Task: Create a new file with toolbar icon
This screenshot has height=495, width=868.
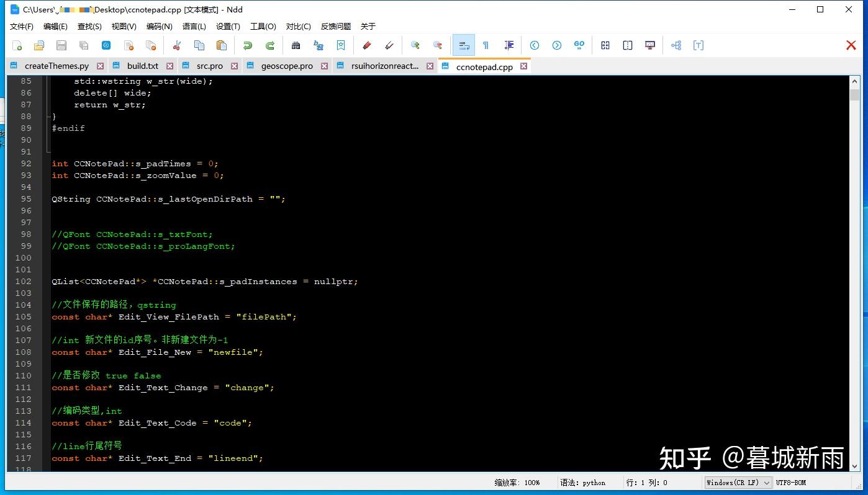Action: click(x=17, y=45)
